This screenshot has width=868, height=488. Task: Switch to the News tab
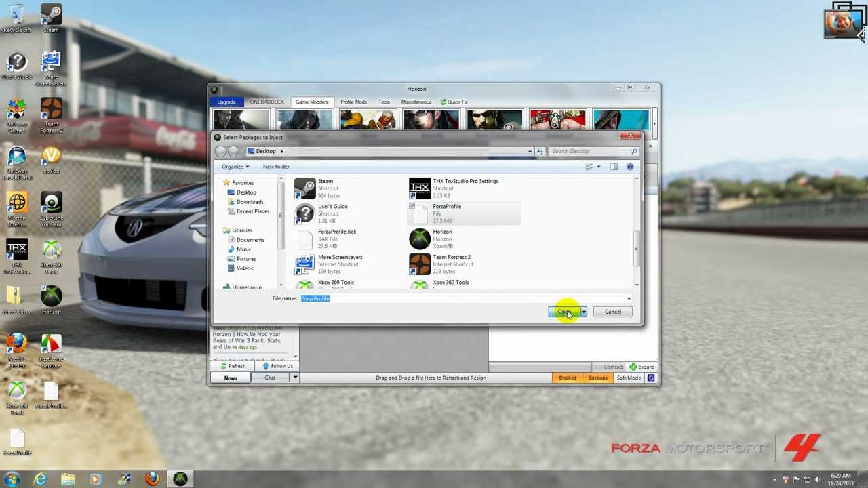[231, 378]
